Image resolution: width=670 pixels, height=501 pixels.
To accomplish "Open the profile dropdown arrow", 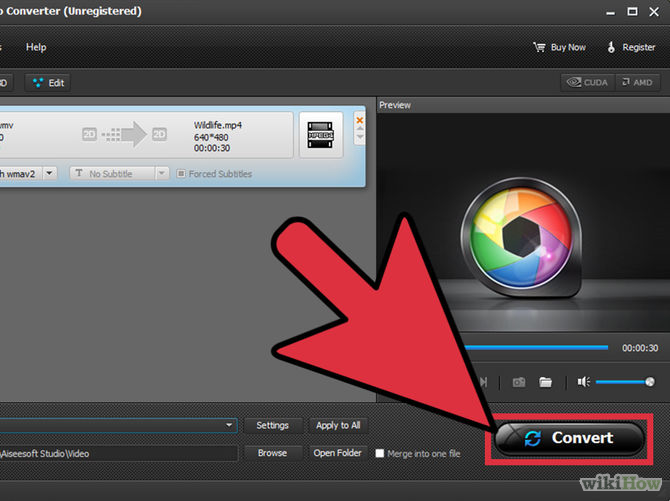I will click(229, 425).
